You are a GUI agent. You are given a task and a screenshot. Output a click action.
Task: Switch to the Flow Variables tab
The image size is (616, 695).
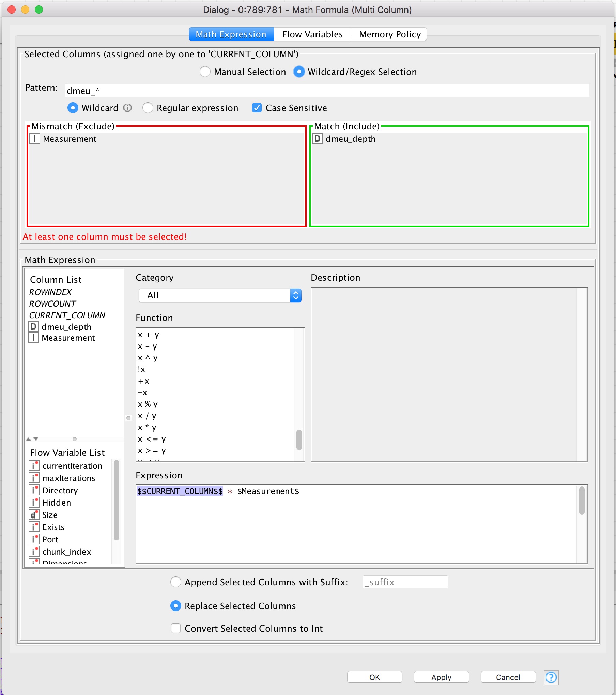point(312,34)
